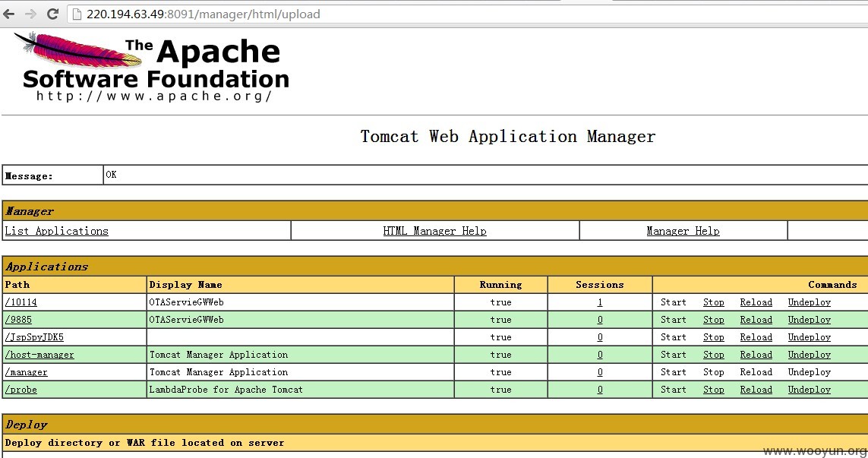Open the /host-manager application path
Screen dimensions: 868x458
tap(39, 355)
